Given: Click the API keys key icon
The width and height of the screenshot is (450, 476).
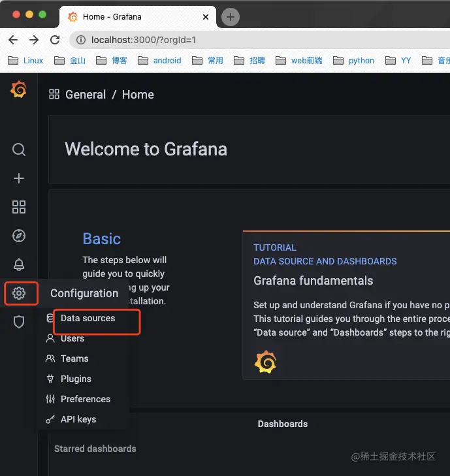Looking at the screenshot, I should pos(50,419).
